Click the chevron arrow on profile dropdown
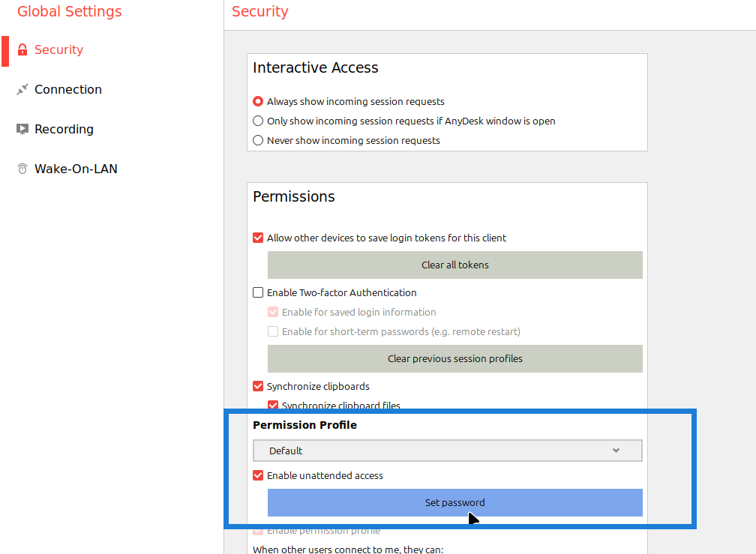The width and height of the screenshot is (756, 554). (616, 451)
